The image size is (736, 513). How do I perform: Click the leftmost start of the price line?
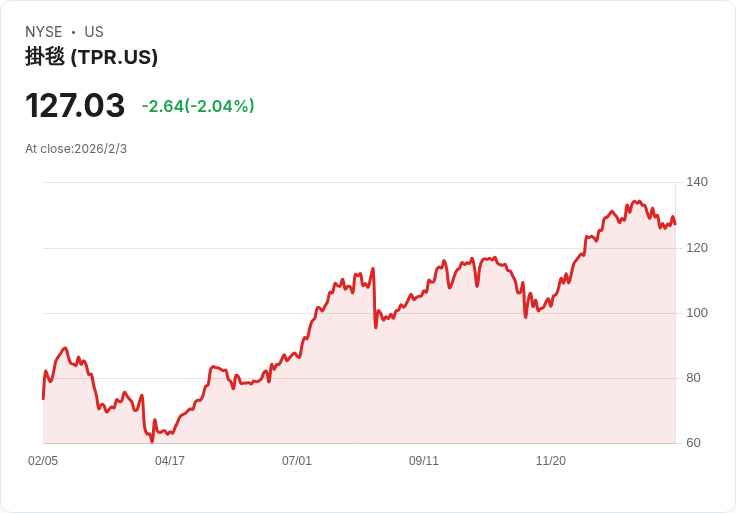(x=43, y=398)
